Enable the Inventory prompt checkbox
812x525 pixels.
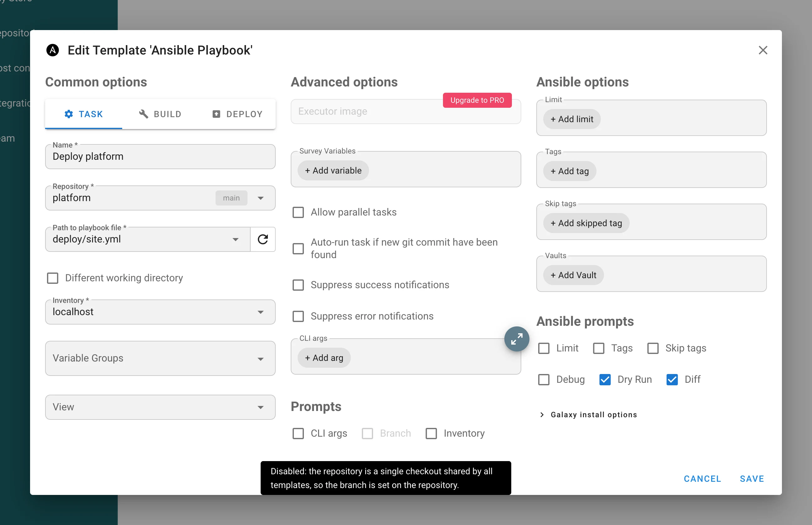coord(431,433)
